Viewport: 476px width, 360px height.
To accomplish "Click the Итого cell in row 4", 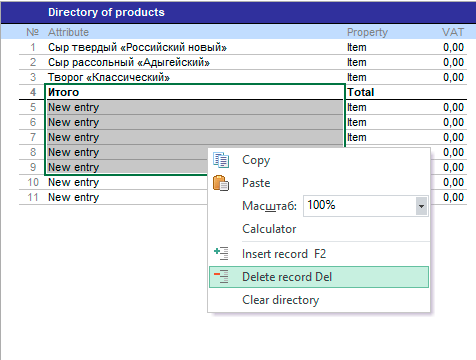I will 195,92.
